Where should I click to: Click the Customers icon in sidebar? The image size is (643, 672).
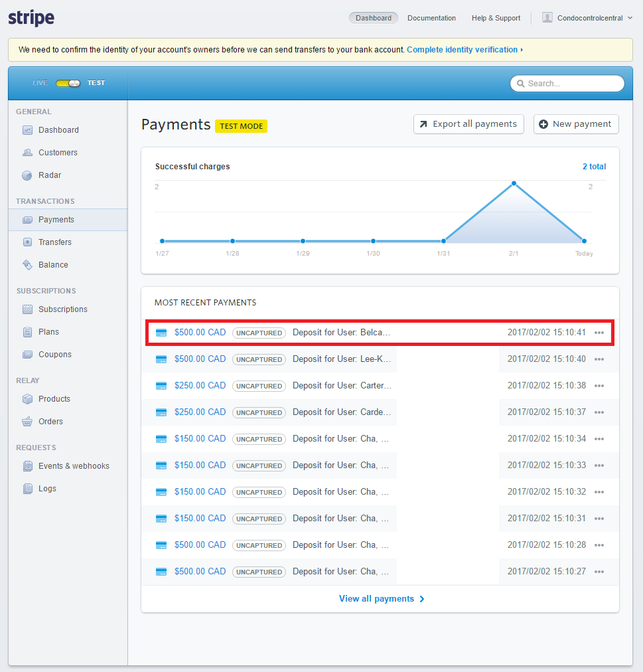coord(27,153)
